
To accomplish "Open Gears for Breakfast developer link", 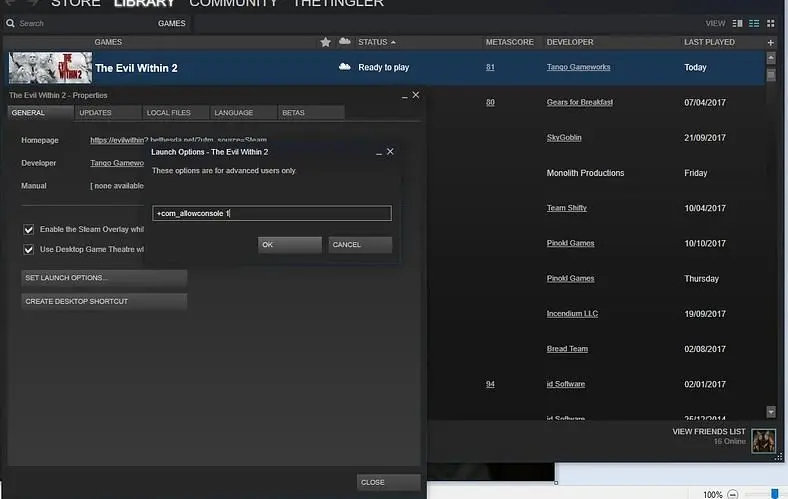I will (x=579, y=102).
